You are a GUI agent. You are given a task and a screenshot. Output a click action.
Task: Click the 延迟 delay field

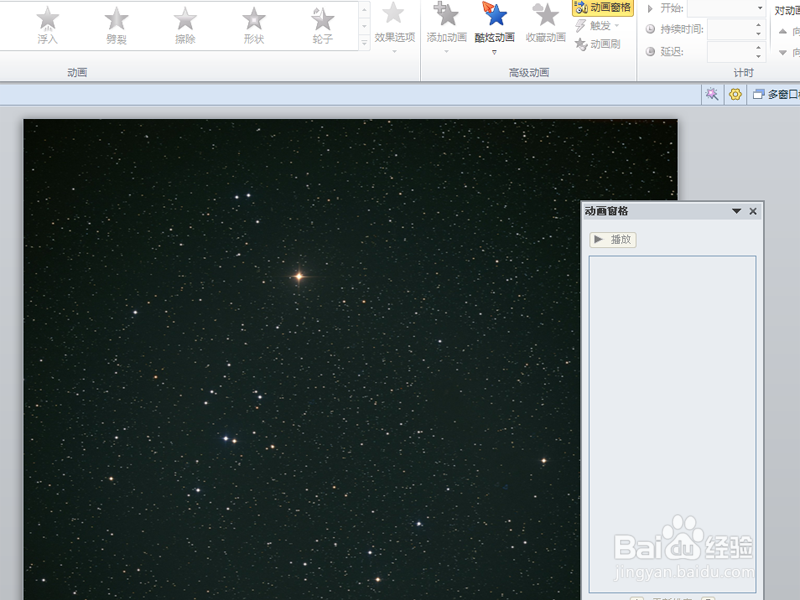(733, 52)
